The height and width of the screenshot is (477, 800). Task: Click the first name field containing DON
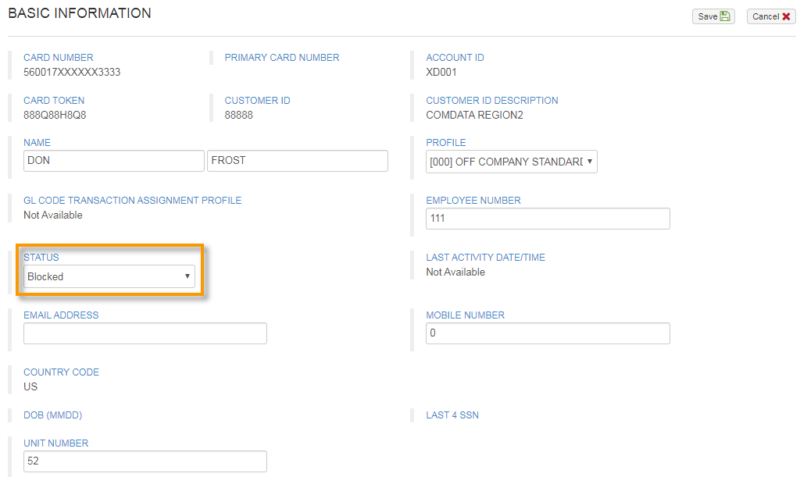click(114, 161)
